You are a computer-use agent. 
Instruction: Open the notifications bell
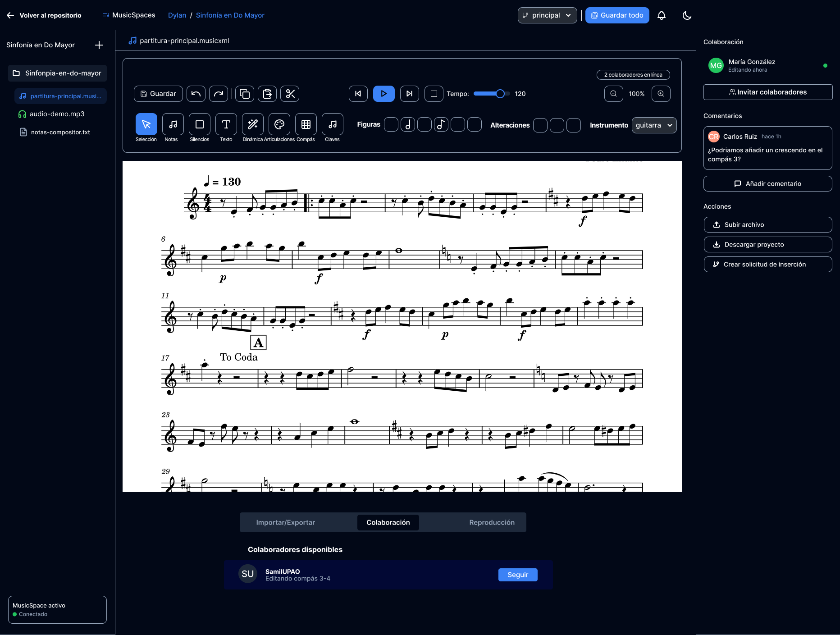(x=661, y=15)
